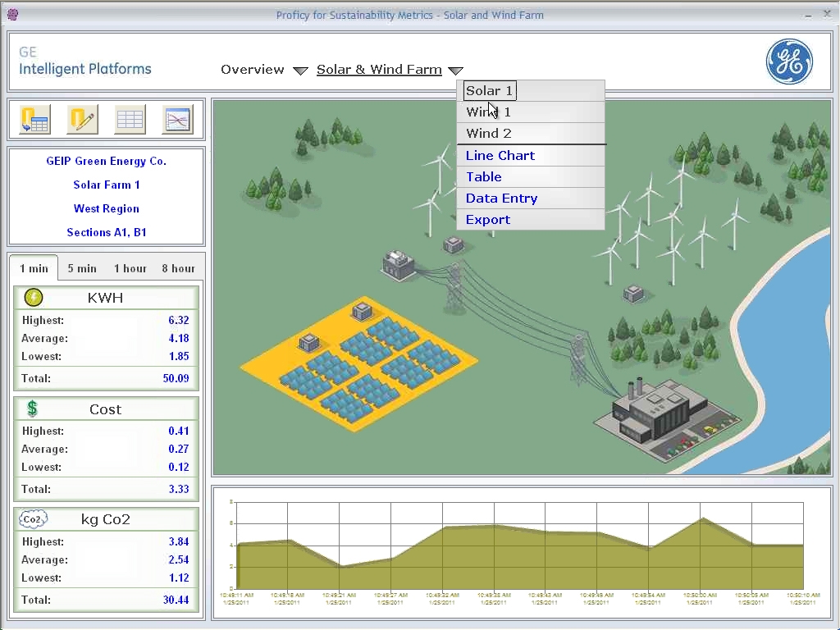Switch to the 1 min tab
840x630 pixels.
[x=34, y=268]
